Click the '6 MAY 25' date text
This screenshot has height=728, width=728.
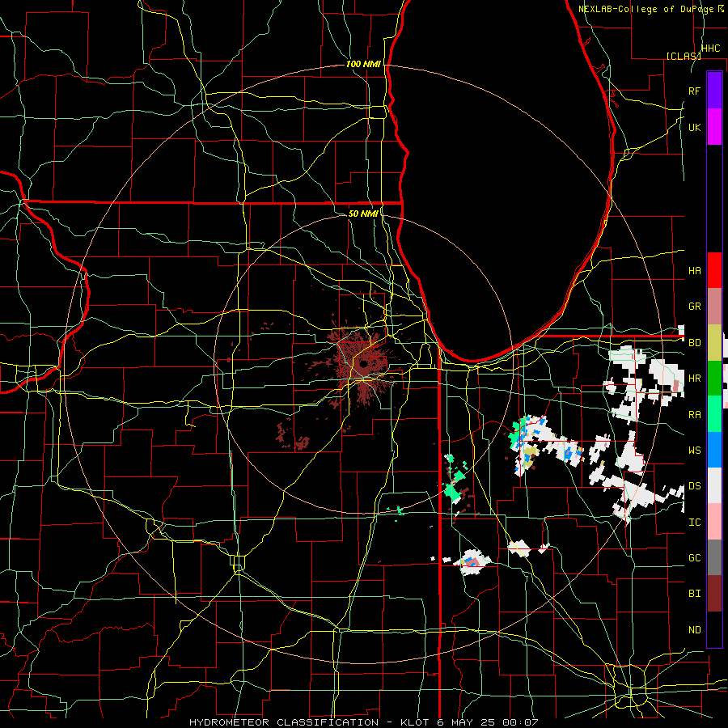coord(467,722)
